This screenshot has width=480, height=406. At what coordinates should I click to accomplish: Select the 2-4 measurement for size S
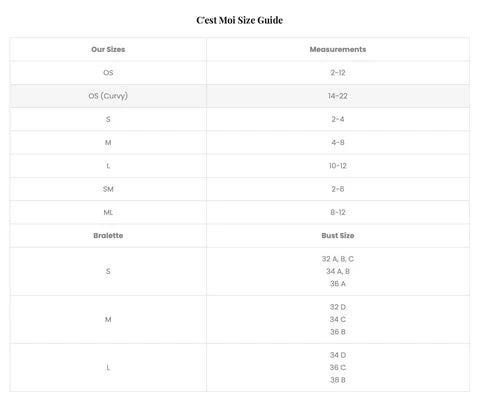click(x=338, y=119)
